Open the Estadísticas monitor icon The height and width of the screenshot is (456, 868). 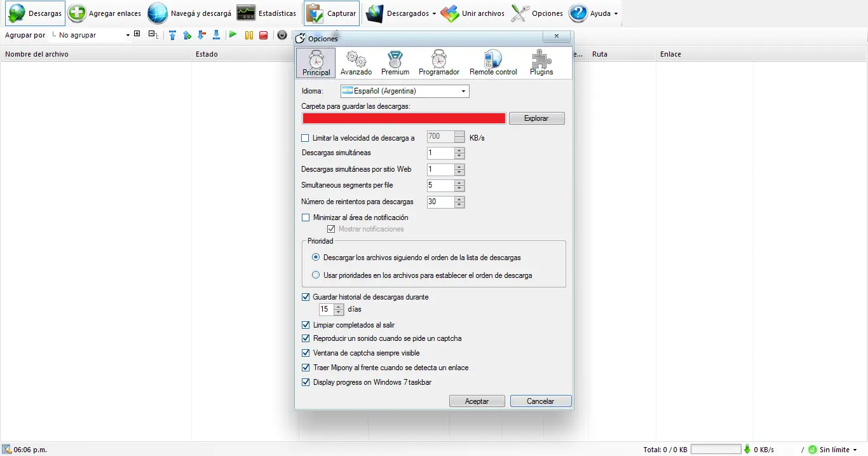tap(246, 13)
